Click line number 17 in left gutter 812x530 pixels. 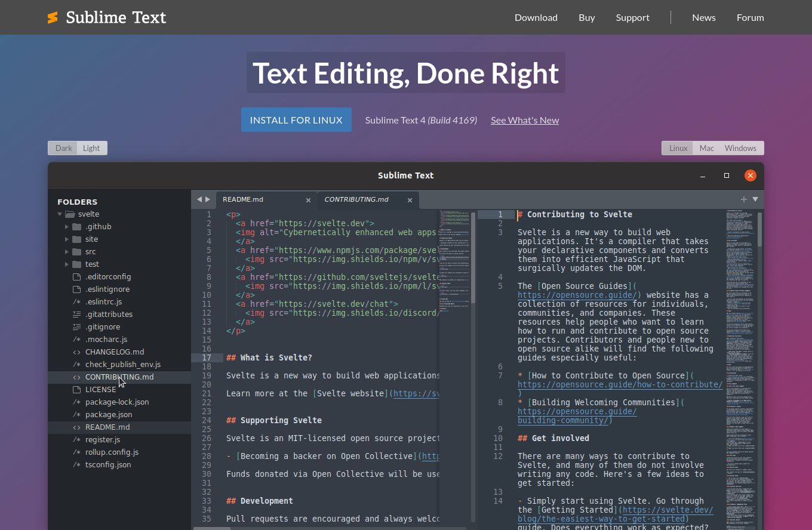(x=207, y=358)
